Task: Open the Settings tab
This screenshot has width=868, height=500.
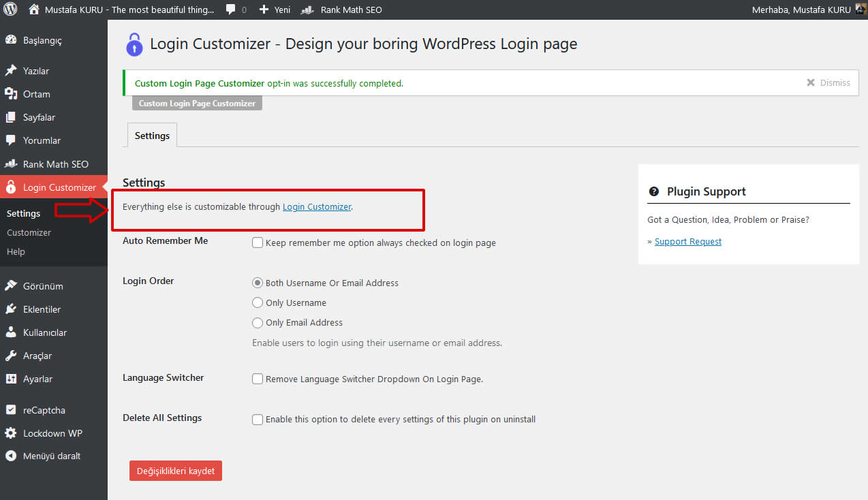Action: point(152,136)
